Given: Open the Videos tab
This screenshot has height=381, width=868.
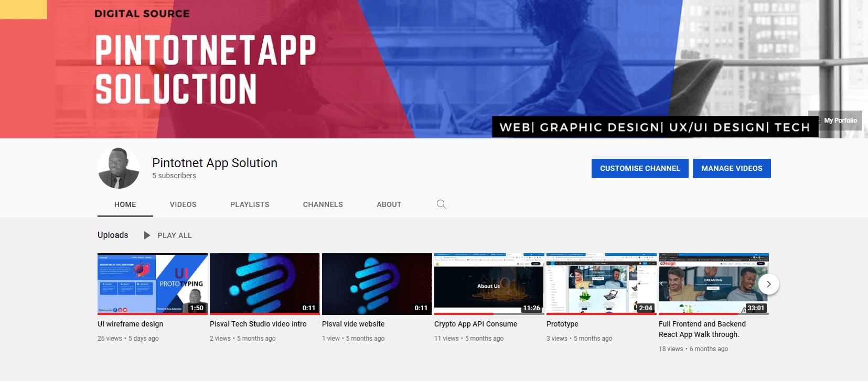Looking at the screenshot, I should tap(183, 204).
